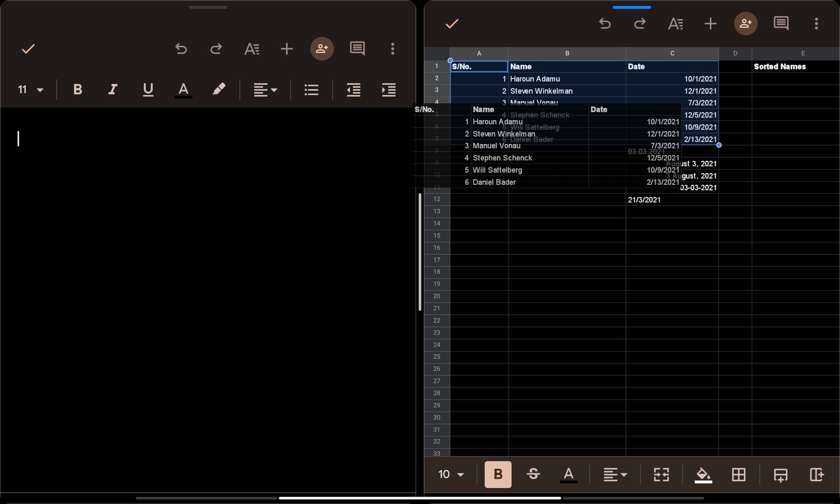This screenshot has width=840, height=504.
Task: Open the three-dot menu in Sheets pane
Action: pos(816,24)
